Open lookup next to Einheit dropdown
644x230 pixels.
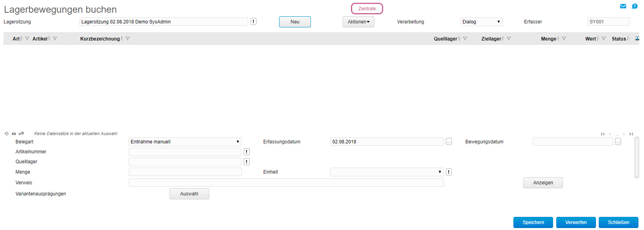[x=449, y=172]
